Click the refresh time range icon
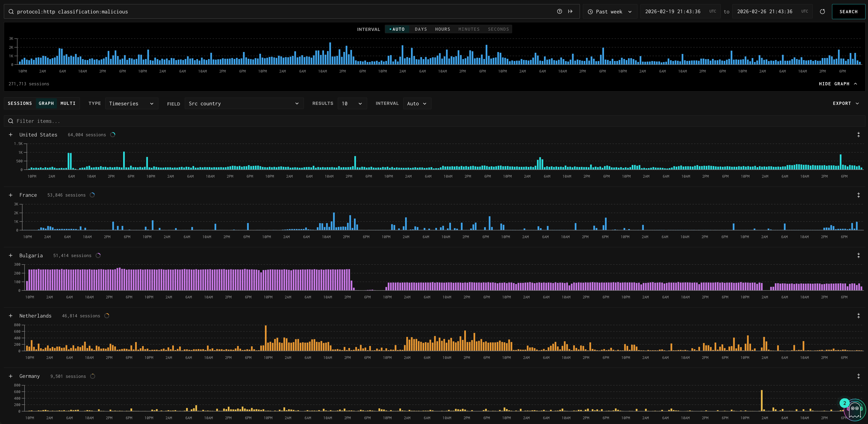This screenshot has width=868, height=424. coord(822,11)
